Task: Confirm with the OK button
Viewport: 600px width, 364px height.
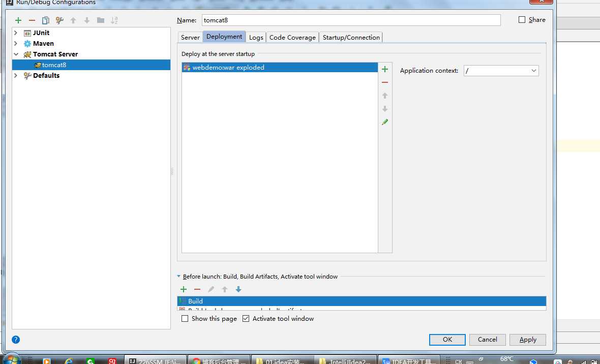Action: coord(447,340)
